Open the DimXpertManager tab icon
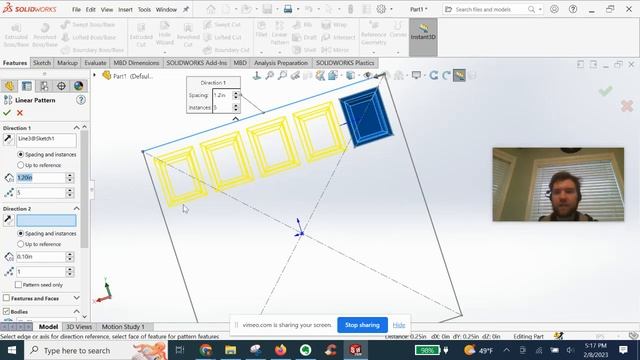Viewport: 640px width, 360px height. tap(61, 86)
